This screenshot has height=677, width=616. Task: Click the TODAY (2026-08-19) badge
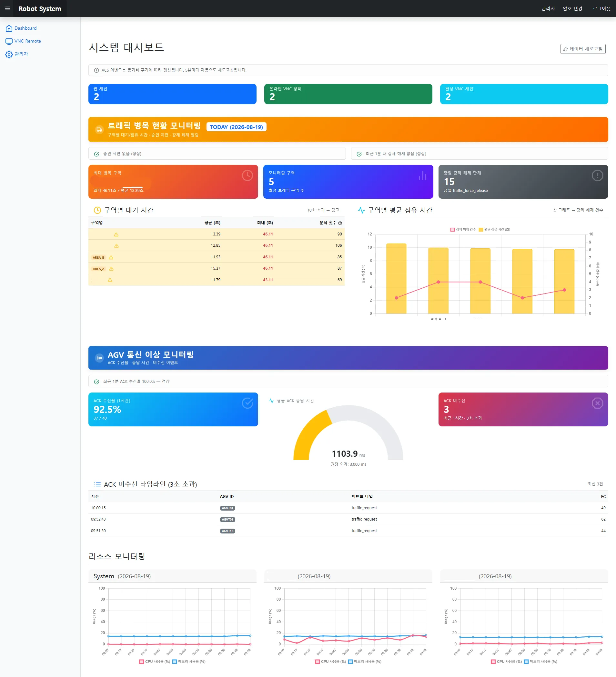point(236,127)
